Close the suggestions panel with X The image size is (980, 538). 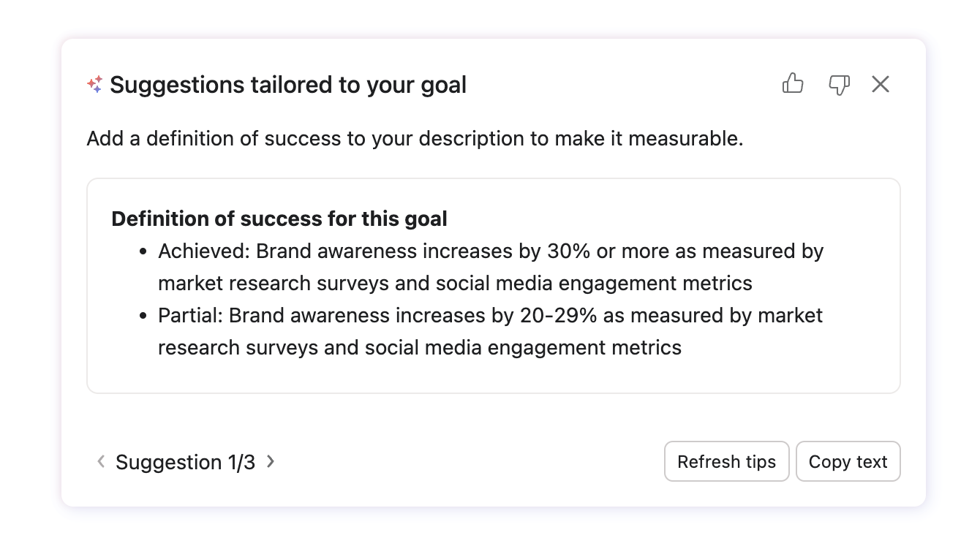(x=881, y=84)
